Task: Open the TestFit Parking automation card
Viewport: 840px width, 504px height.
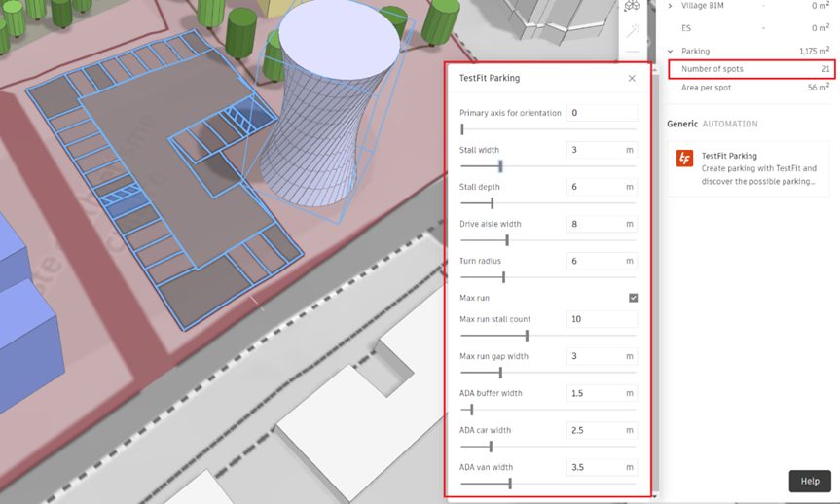Action: (x=748, y=168)
